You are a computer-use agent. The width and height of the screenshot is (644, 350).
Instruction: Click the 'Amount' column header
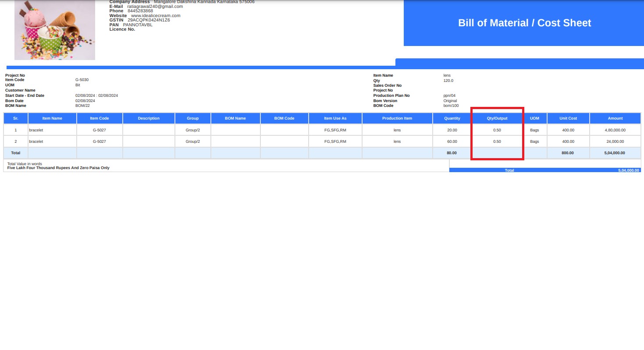[x=615, y=118]
